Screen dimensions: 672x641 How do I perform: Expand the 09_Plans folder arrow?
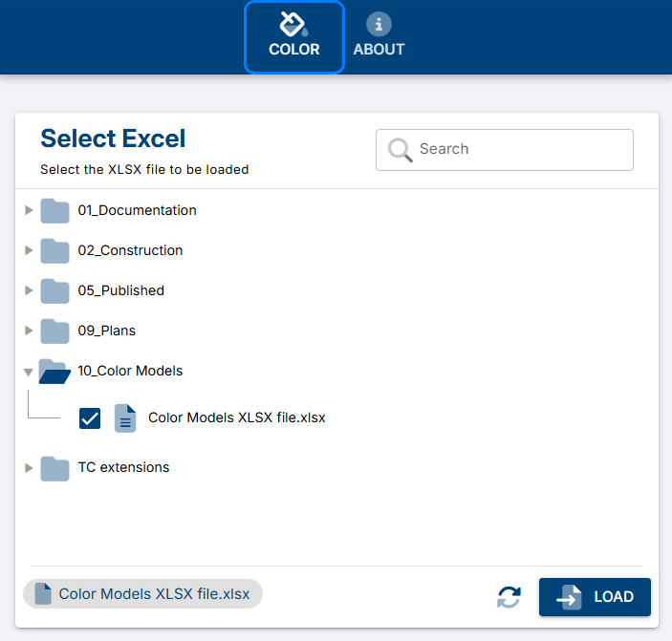click(29, 331)
